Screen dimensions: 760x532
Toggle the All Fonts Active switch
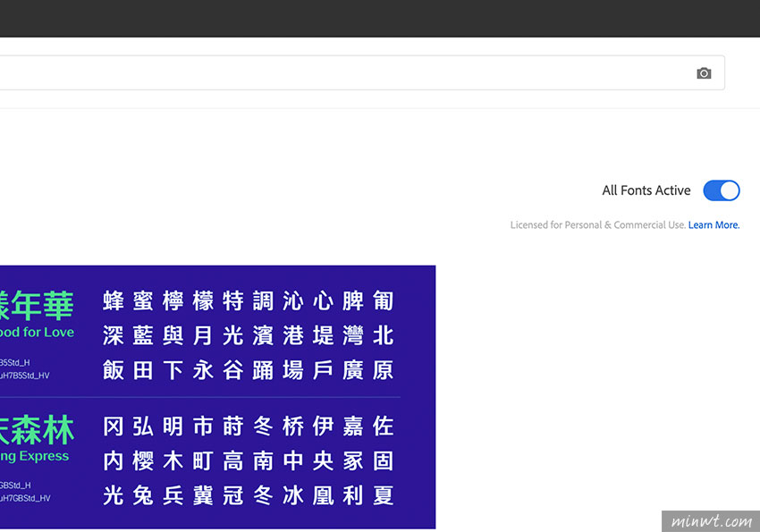[x=721, y=190]
